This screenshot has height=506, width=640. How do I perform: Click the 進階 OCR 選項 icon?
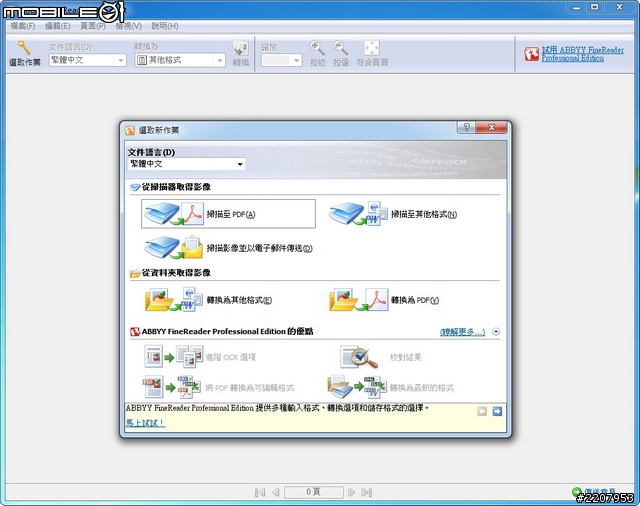click(173, 356)
